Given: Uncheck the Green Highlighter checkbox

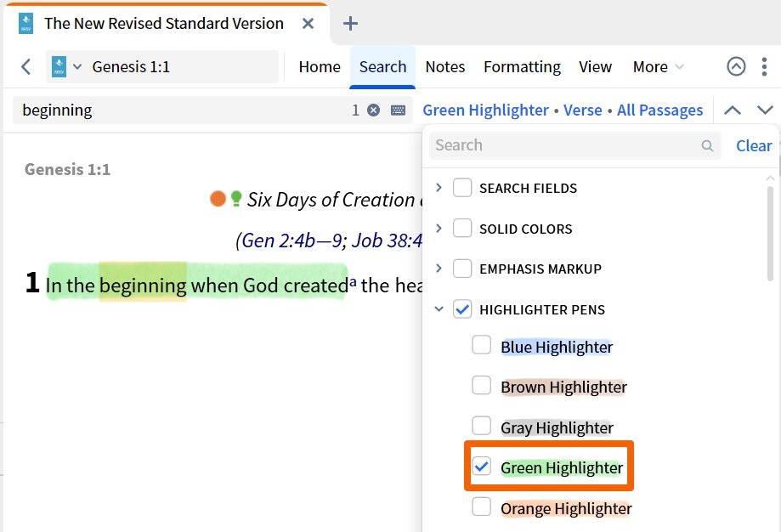Looking at the screenshot, I should point(481,467).
